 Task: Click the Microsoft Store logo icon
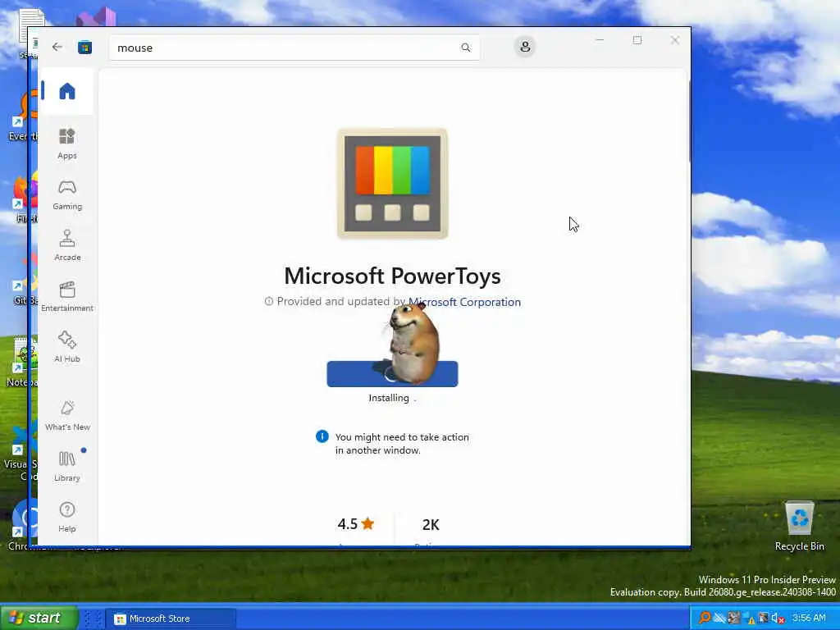tap(84, 48)
